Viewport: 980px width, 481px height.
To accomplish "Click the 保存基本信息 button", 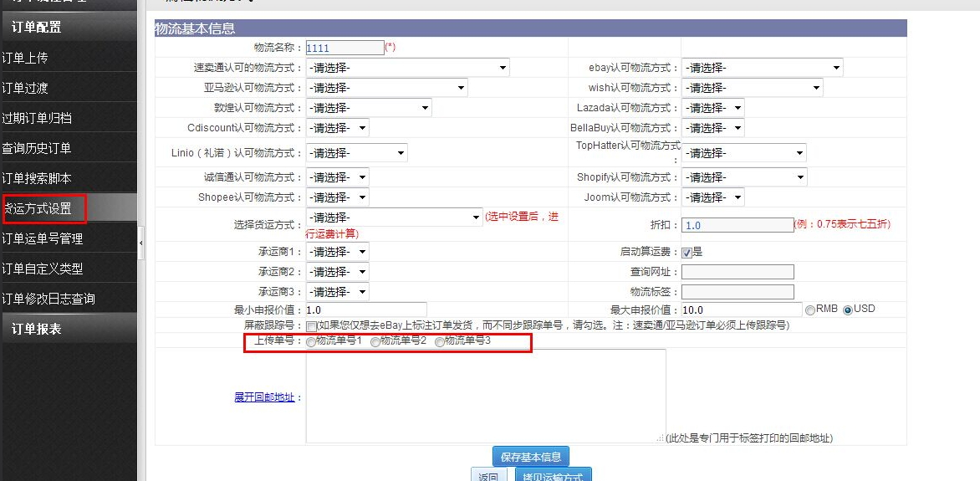I will tap(530, 457).
